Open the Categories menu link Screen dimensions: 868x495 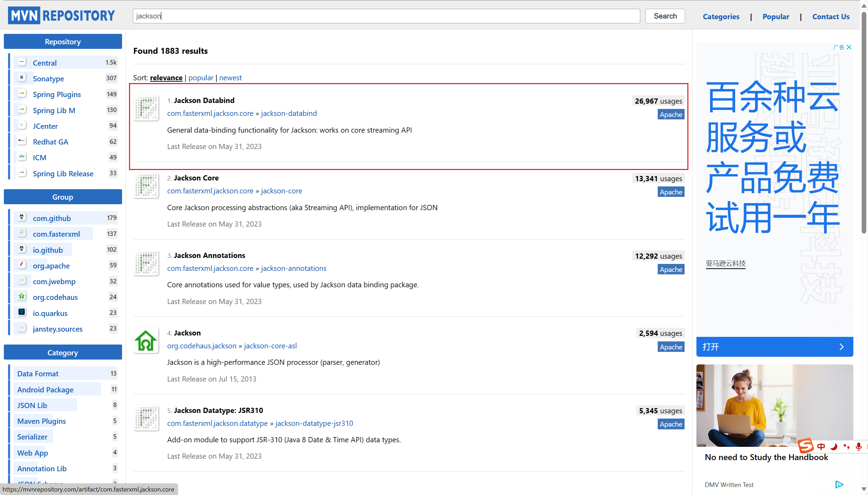721,16
